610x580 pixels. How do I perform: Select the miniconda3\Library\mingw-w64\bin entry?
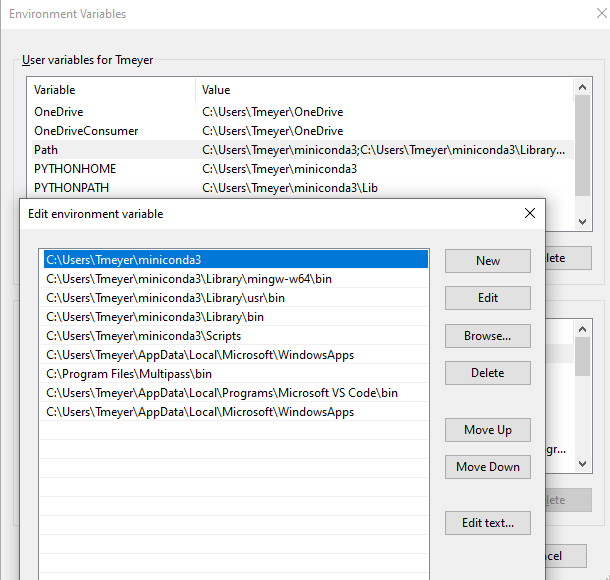189,279
